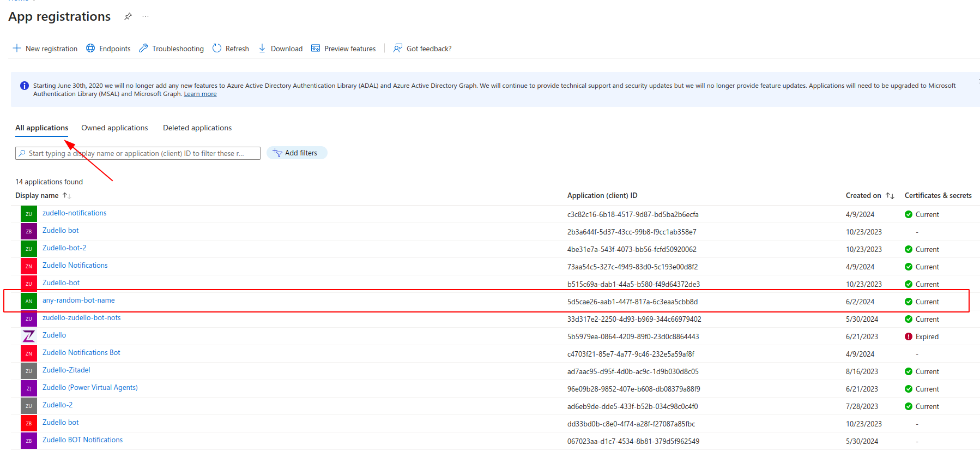Screen dimensions: 980x469
Task: Open Troubleshooting
Action: pos(171,49)
